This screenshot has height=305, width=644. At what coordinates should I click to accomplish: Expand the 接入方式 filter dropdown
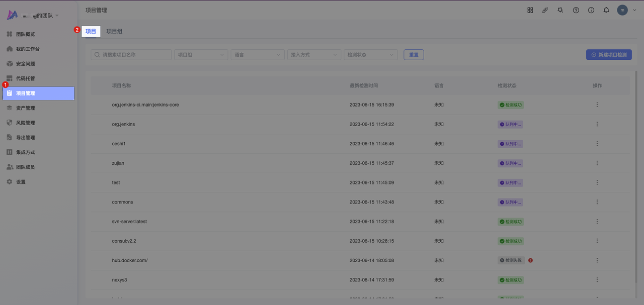click(314, 55)
